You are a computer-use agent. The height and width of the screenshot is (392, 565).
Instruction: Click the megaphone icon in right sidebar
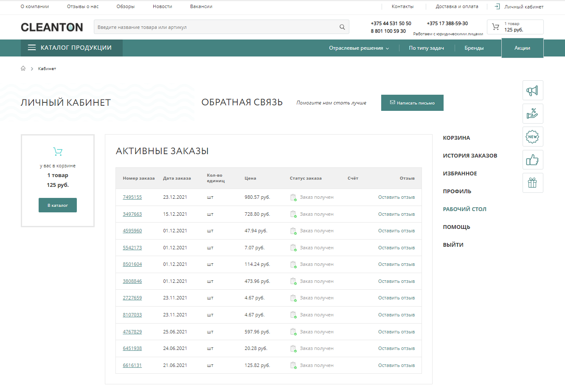[532, 90]
